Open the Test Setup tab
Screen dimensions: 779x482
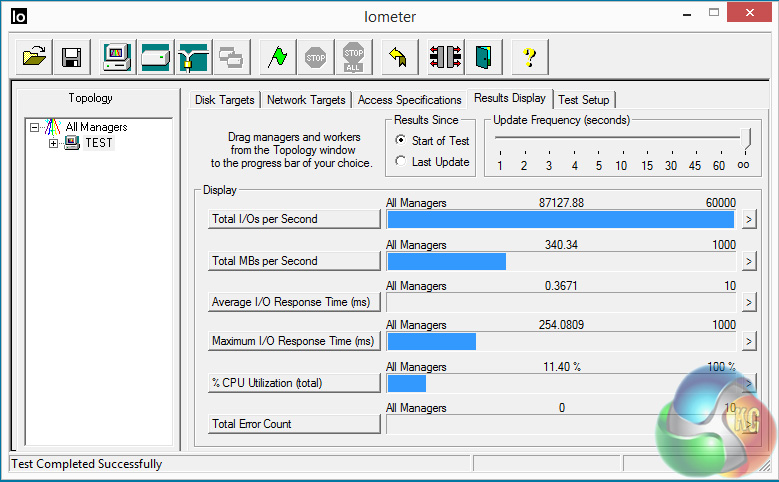click(584, 100)
